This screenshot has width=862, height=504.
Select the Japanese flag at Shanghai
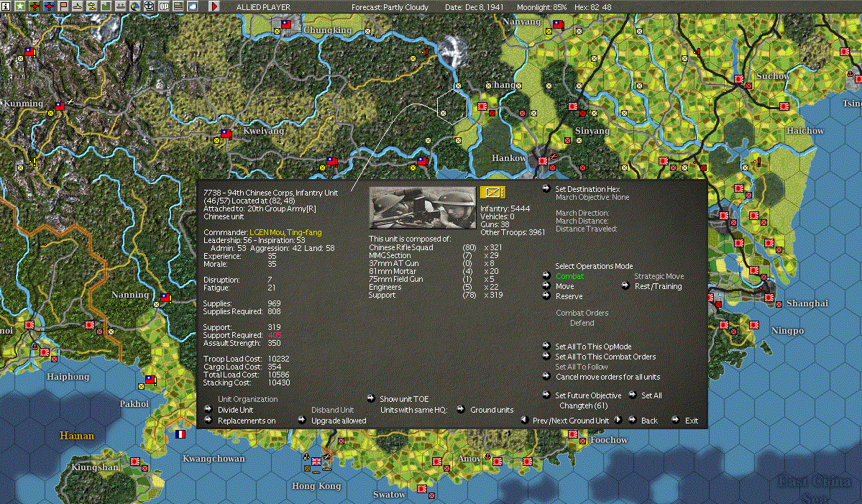point(769,298)
